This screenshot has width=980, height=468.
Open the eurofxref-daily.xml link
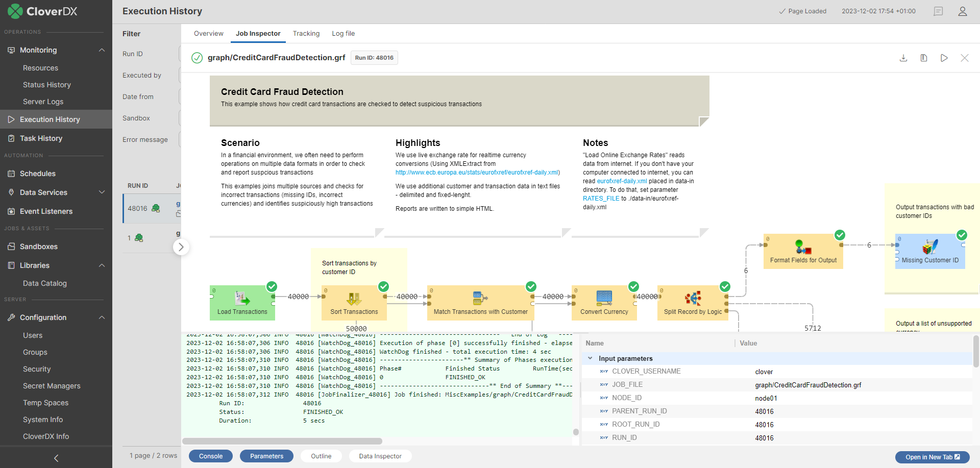coord(621,181)
